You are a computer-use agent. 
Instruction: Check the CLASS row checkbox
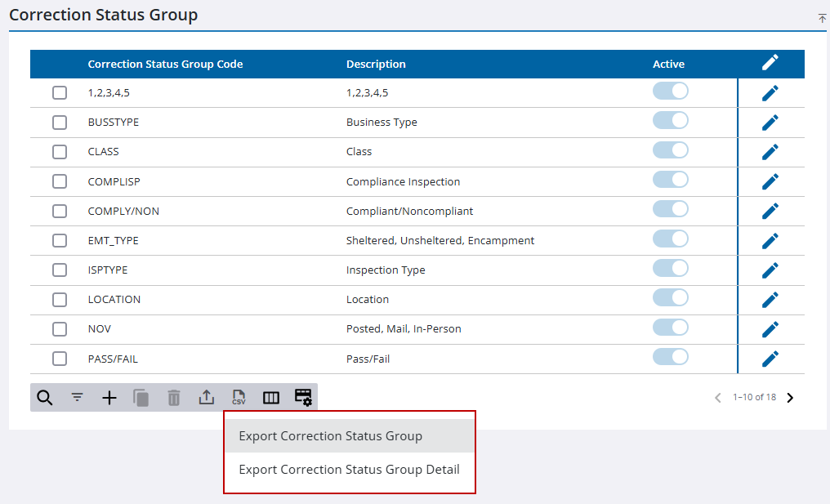pos(60,152)
